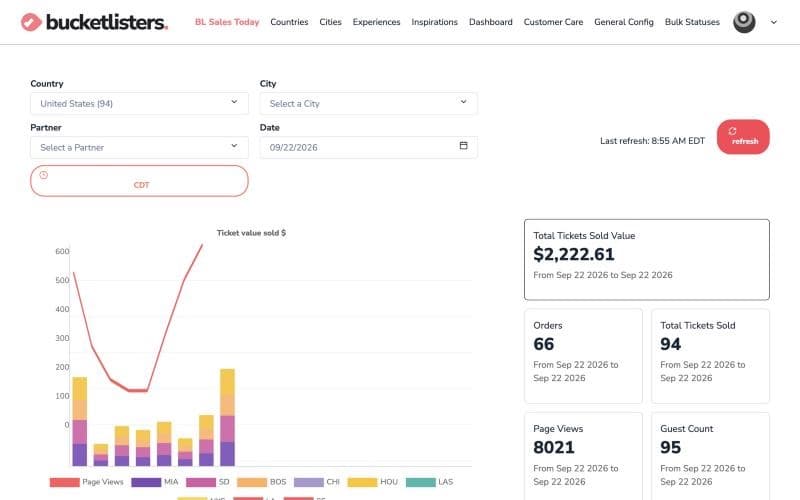Click the tallest stacked bar in chart

coord(228,417)
